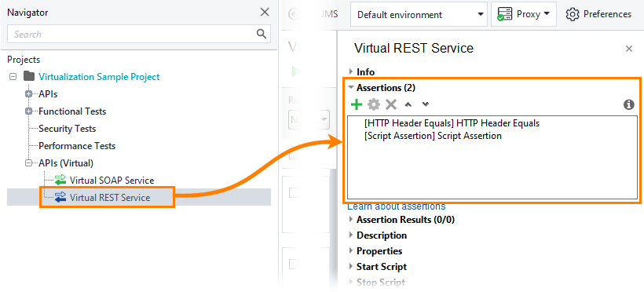Select the Virtual REST Service item
The width and height of the screenshot is (644, 292).
pos(110,198)
